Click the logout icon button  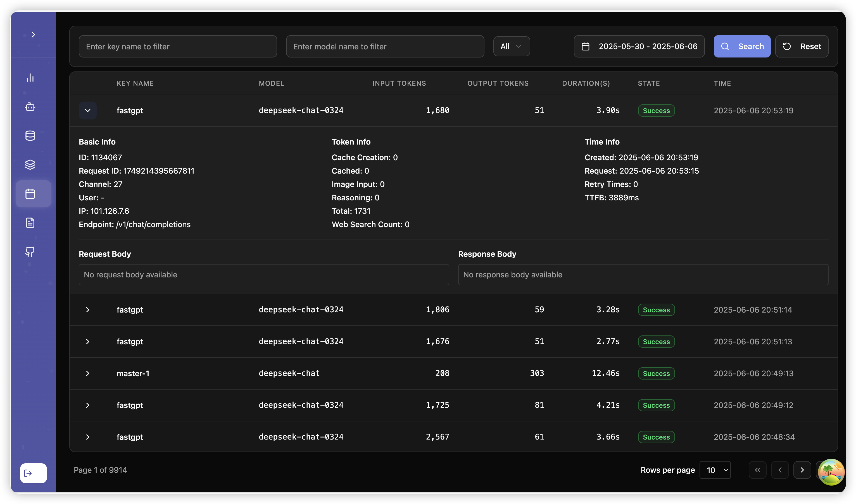click(33, 473)
